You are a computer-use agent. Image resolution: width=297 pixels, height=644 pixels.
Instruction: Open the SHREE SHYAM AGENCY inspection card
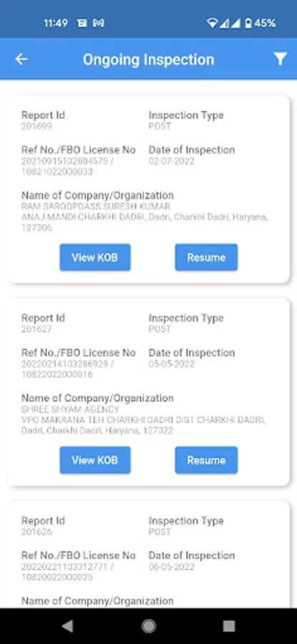(x=149, y=392)
